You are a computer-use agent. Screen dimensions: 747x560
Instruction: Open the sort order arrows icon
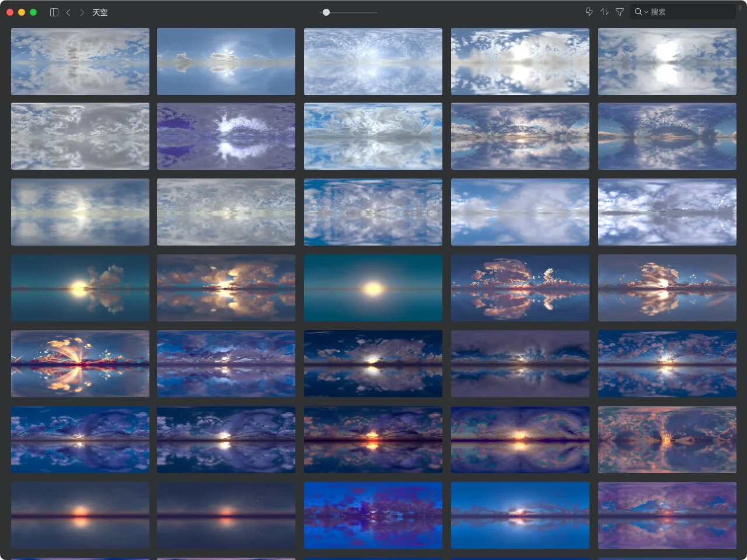click(x=605, y=12)
